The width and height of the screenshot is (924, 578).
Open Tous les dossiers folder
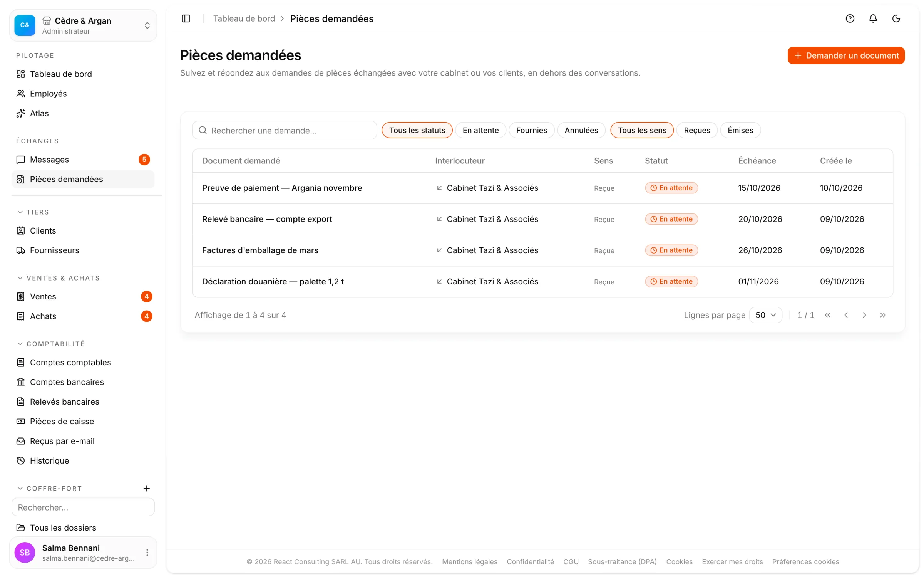tap(83, 528)
